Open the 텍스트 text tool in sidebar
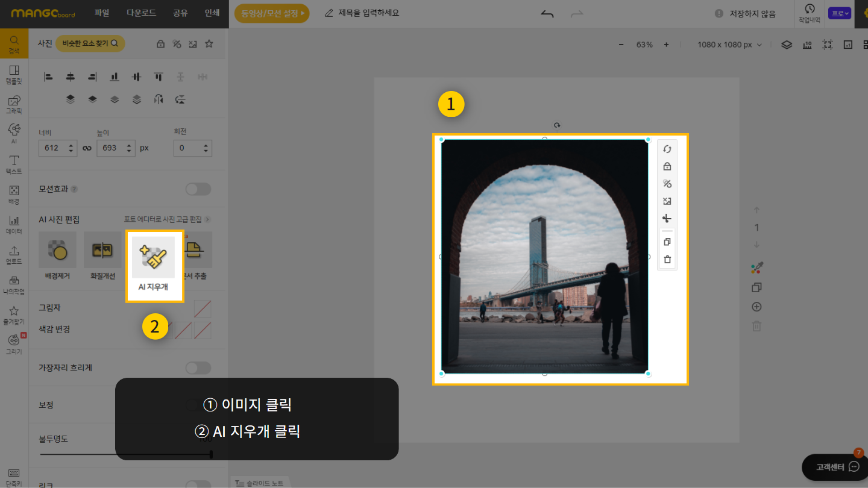 pos(14,164)
